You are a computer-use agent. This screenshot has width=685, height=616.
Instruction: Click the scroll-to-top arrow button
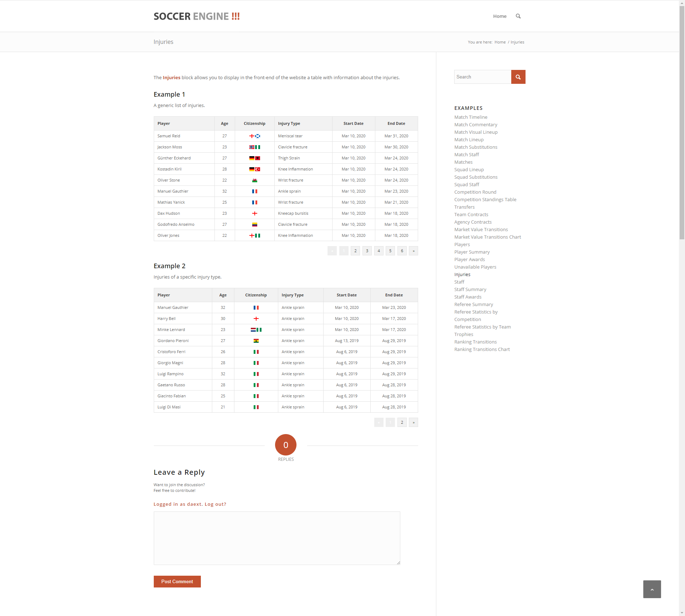pos(652,589)
